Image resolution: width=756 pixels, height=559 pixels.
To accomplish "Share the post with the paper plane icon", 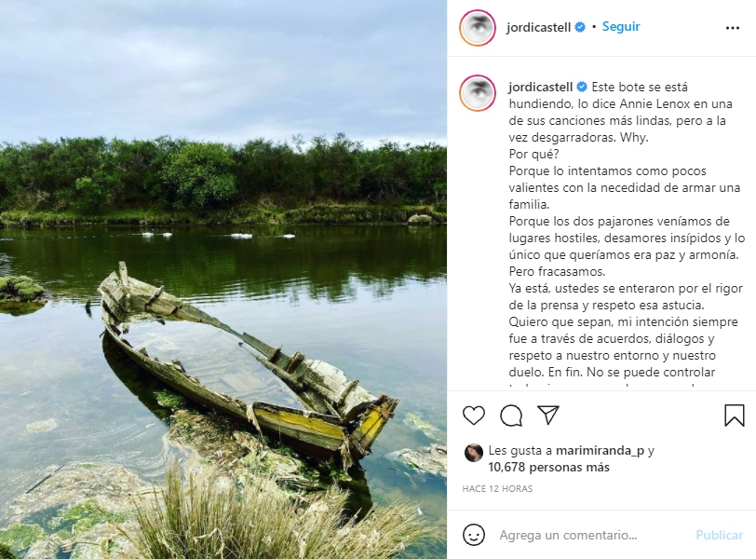I will [x=548, y=415].
